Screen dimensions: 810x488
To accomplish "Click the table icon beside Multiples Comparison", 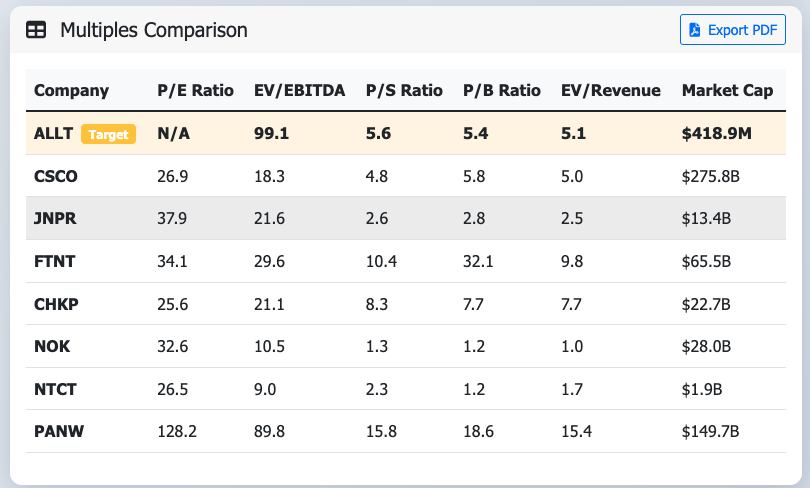I will click(x=36, y=30).
